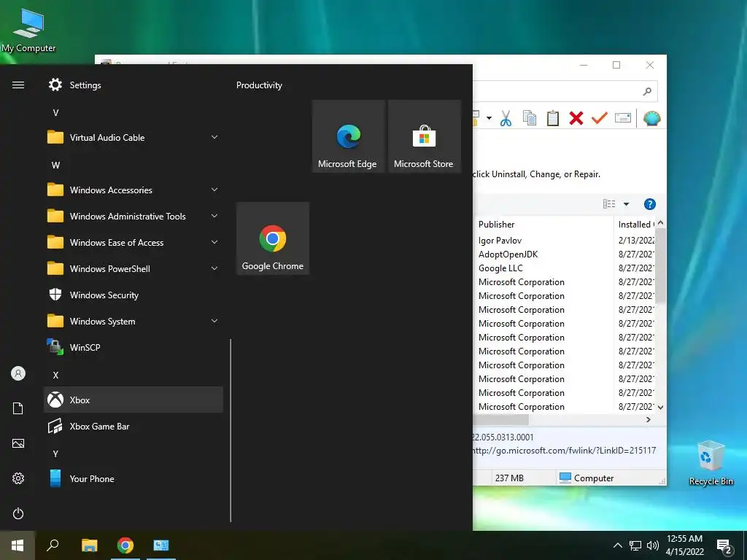This screenshot has width=747, height=560.
Task: Open the Google Chrome tile
Action: coord(273,238)
